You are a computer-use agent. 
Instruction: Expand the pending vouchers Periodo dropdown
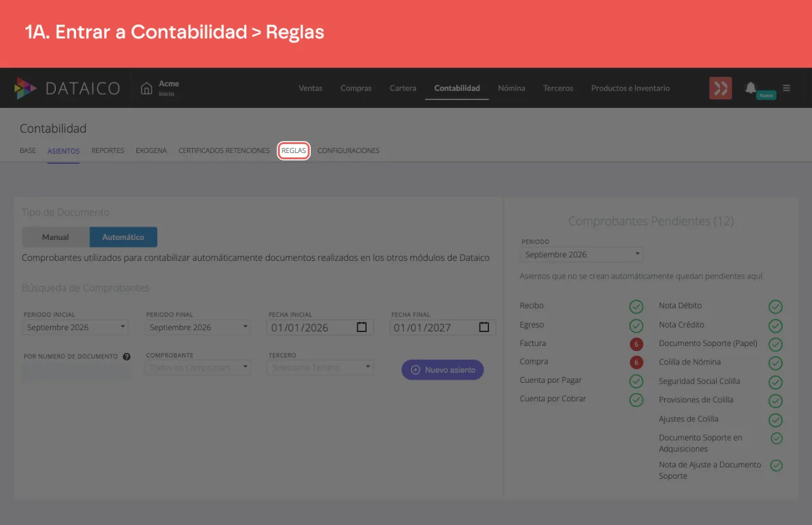click(x=582, y=255)
